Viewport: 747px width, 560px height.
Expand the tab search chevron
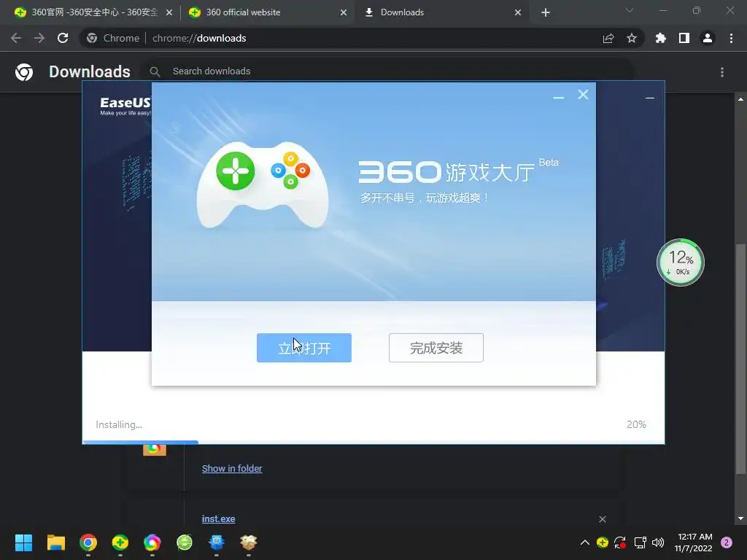tap(630, 10)
